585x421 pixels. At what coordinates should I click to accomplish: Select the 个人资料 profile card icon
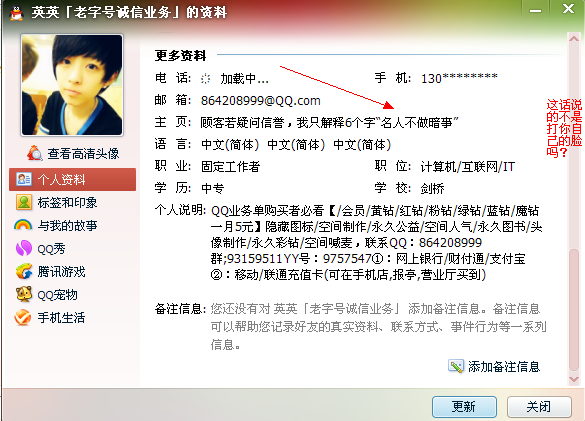[24, 180]
